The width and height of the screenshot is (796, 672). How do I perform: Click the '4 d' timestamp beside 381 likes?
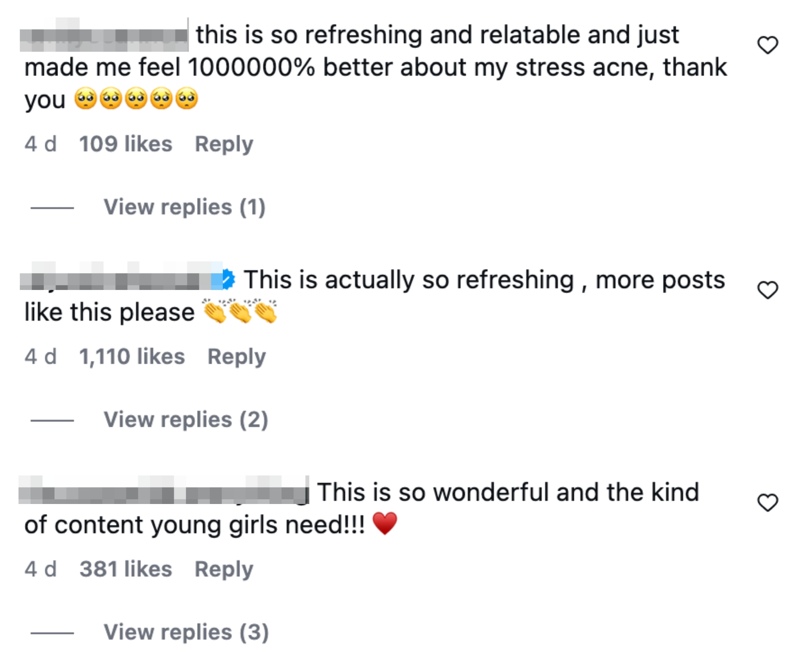40,570
